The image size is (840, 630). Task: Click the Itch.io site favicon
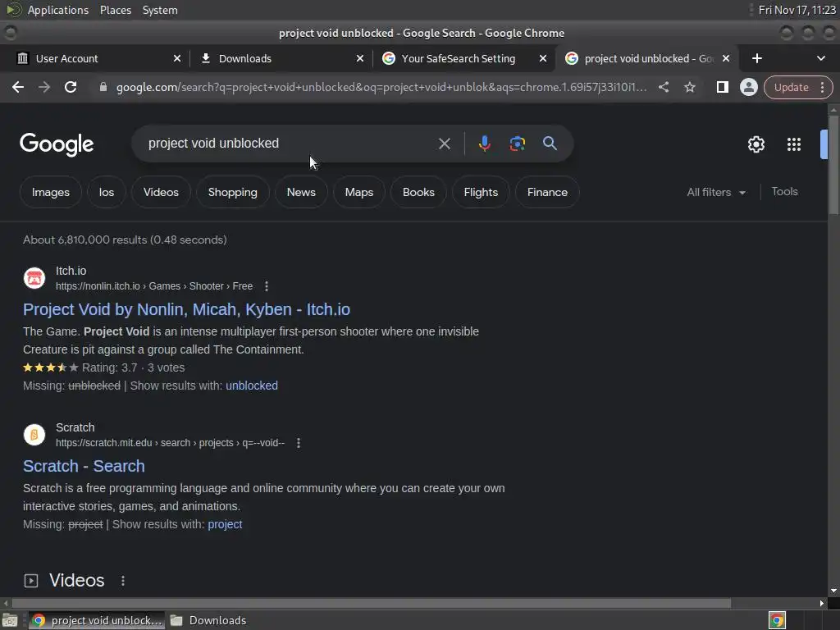[x=34, y=278]
